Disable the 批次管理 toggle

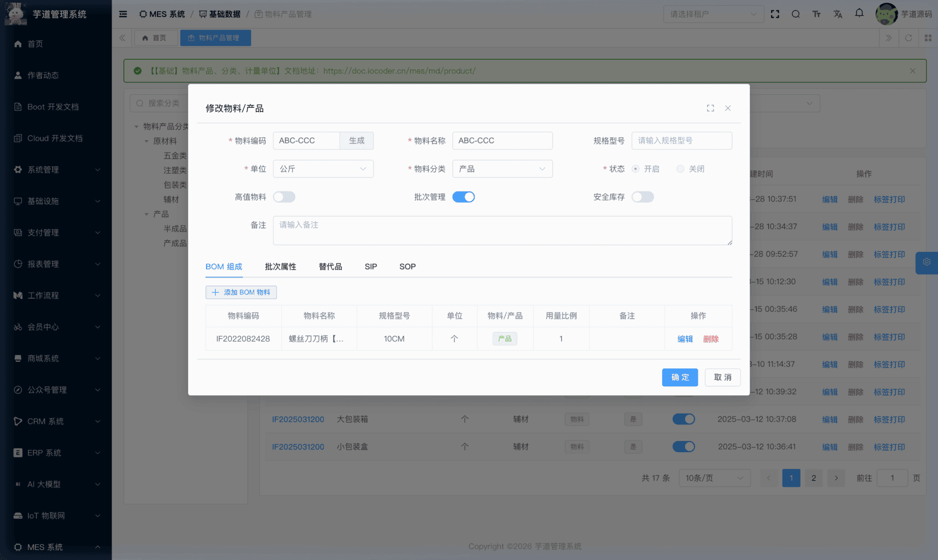pos(464,197)
